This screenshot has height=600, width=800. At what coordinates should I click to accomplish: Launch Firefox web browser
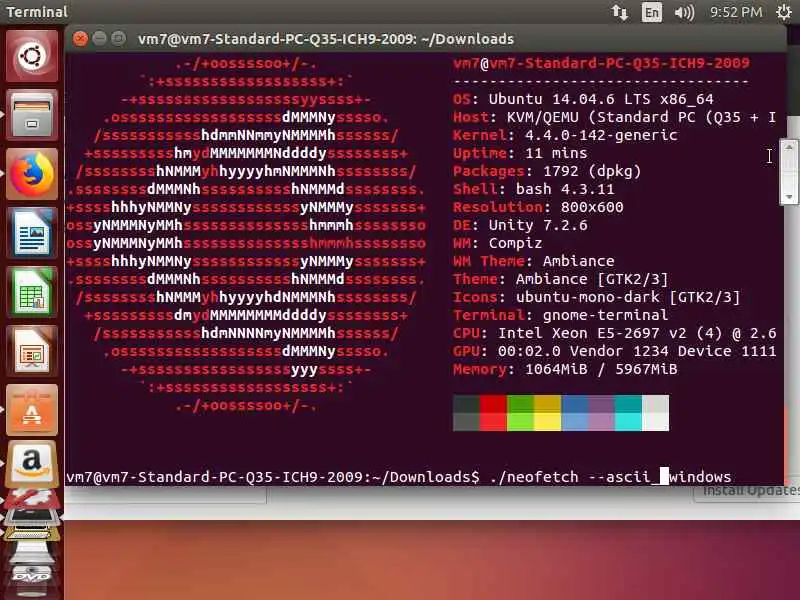tap(32, 174)
